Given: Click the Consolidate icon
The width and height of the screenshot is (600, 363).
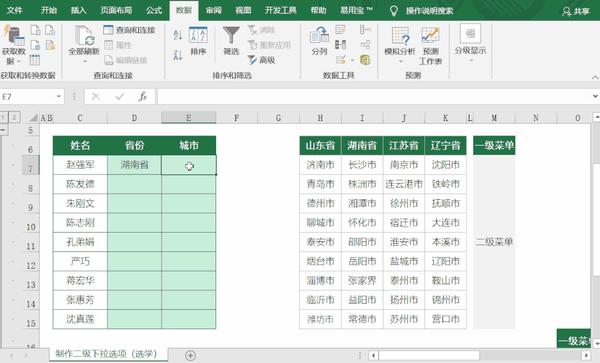Looking at the screenshot, I should [x=365, y=30].
